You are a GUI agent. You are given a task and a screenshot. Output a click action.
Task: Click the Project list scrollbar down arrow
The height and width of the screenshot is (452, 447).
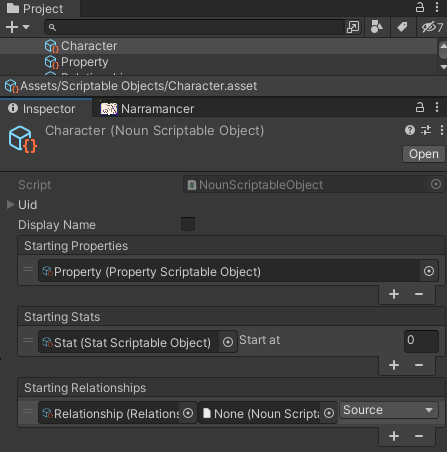[443, 67]
